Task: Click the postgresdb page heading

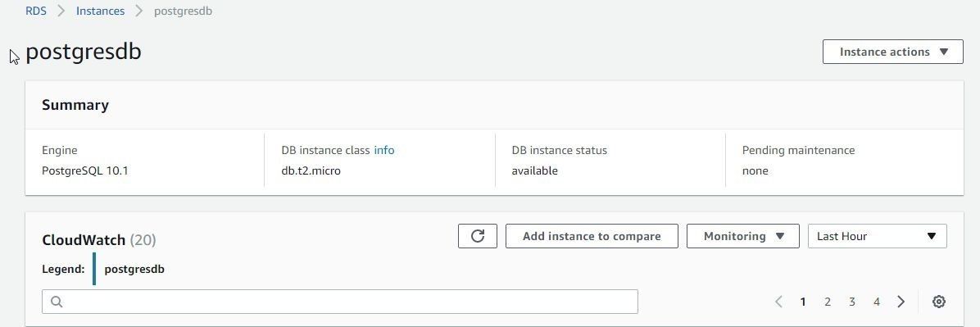Action: click(83, 52)
